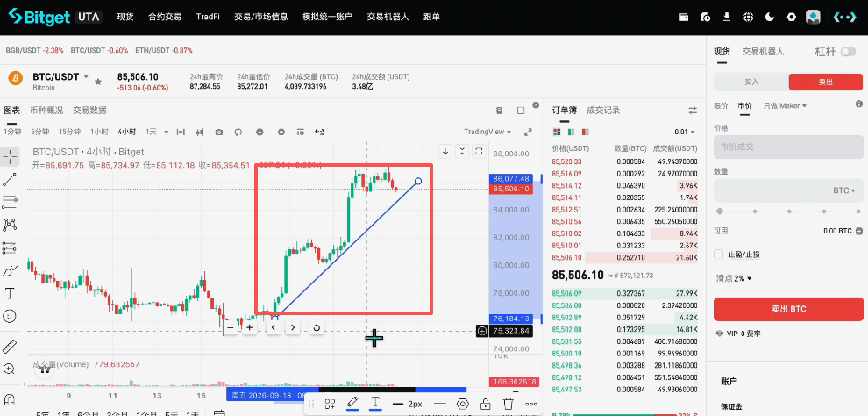Screen dimensions: 868x416
Task: Click the 数量 quantity input field
Action: click(x=788, y=190)
